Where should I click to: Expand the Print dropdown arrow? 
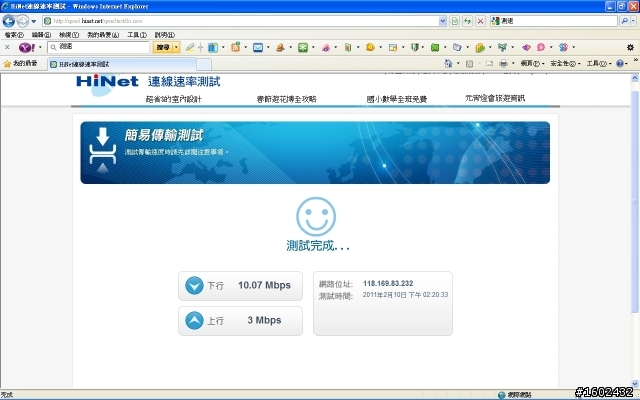[x=513, y=64]
